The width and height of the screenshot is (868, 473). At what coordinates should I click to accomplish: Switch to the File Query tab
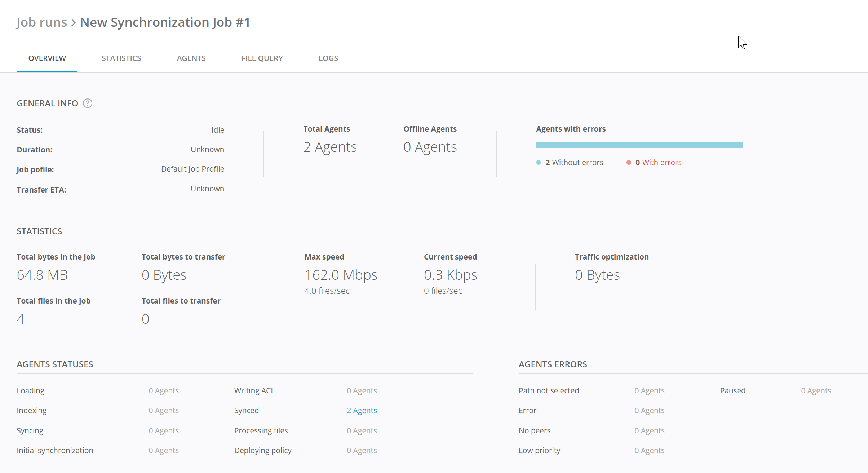262,58
